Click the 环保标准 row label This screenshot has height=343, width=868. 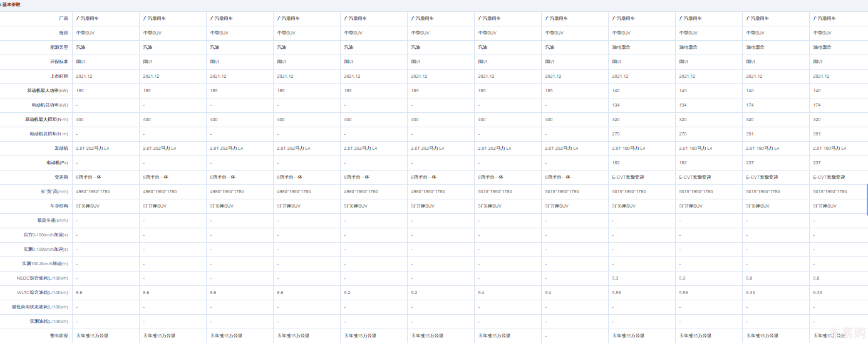58,62
